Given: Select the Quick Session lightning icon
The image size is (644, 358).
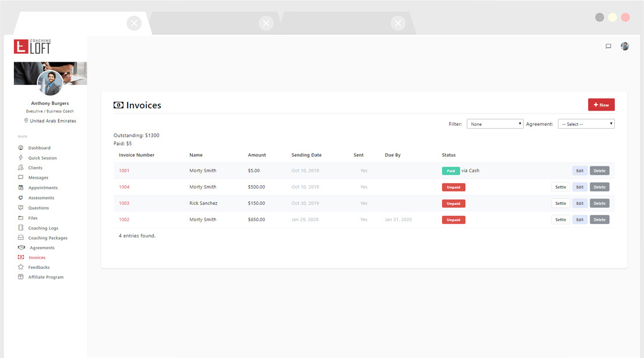Looking at the screenshot, I should click(20, 158).
